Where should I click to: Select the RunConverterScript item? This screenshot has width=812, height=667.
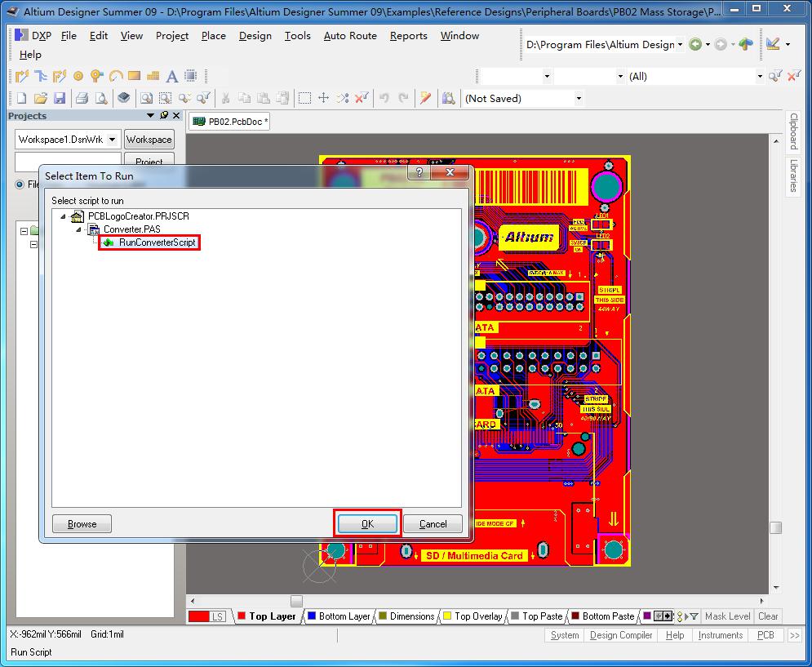point(157,242)
